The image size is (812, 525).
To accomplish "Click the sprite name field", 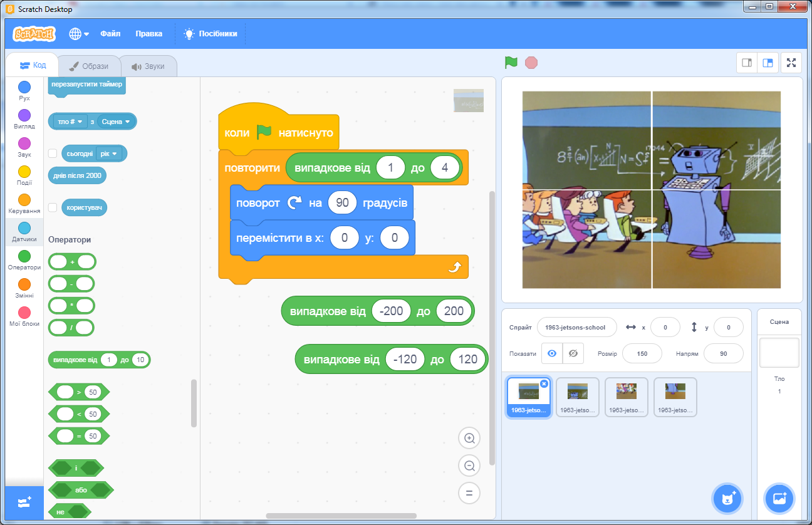I will (x=576, y=327).
